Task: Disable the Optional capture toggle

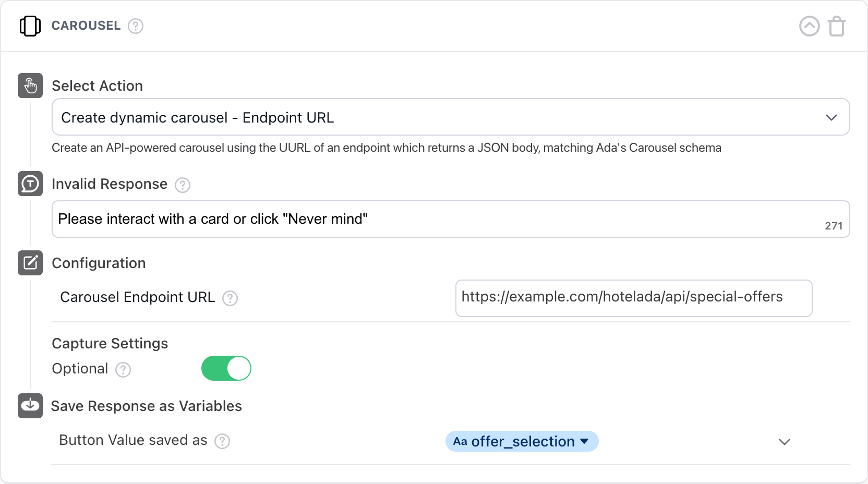Action: pos(226,369)
